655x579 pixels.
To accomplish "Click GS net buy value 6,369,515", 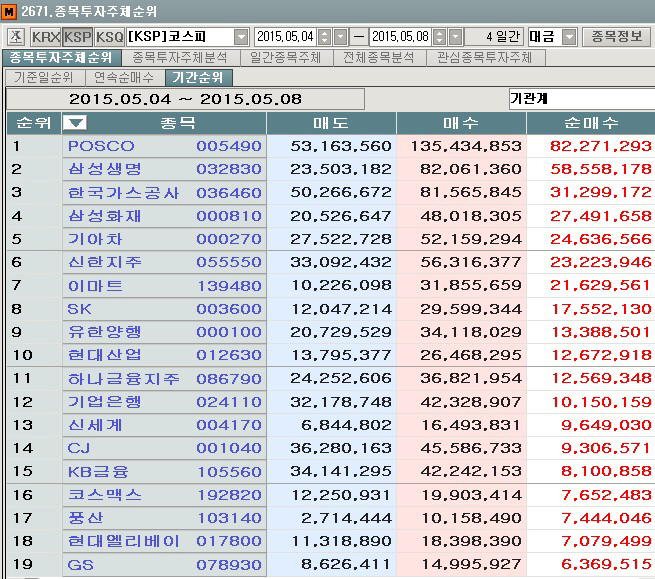I will click(x=606, y=565).
